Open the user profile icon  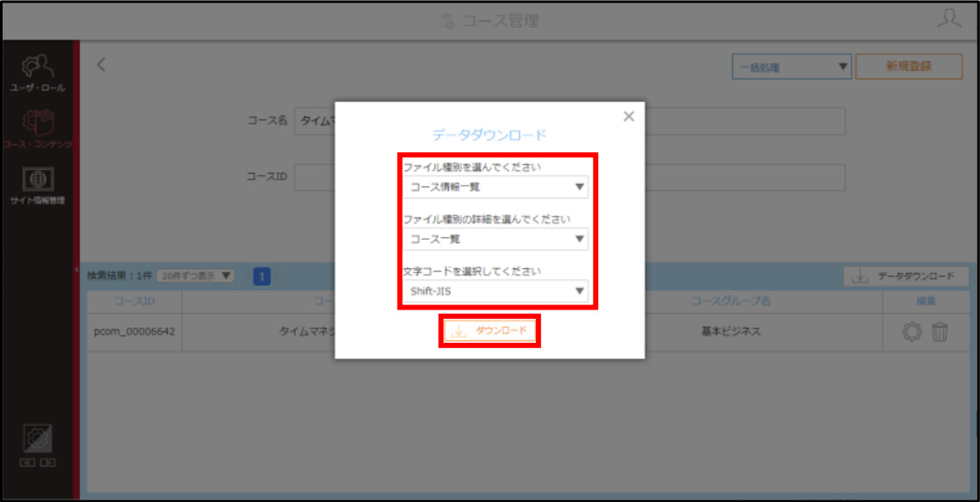click(x=949, y=20)
